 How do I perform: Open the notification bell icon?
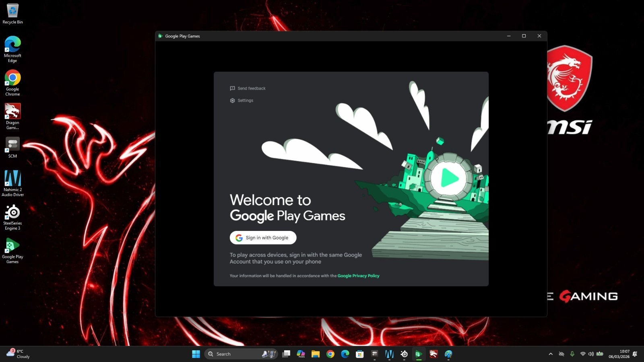(635, 354)
